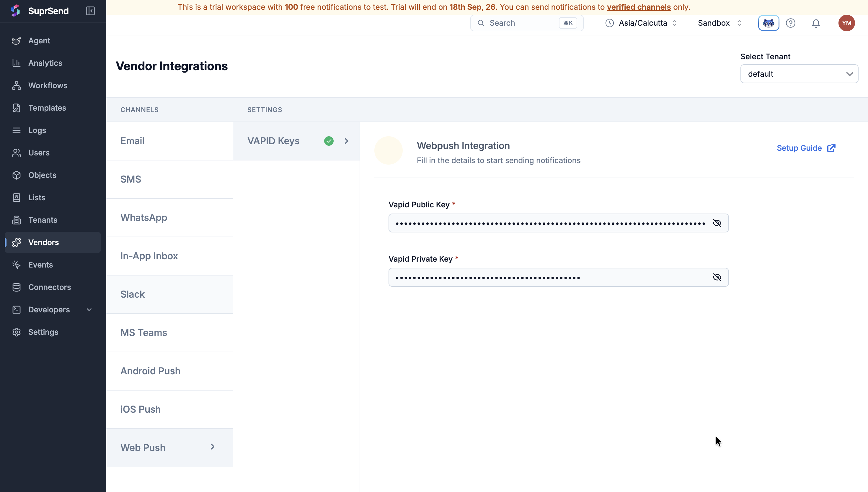Click the Objects cube icon
This screenshot has height=492, width=868.
click(16, 175)
